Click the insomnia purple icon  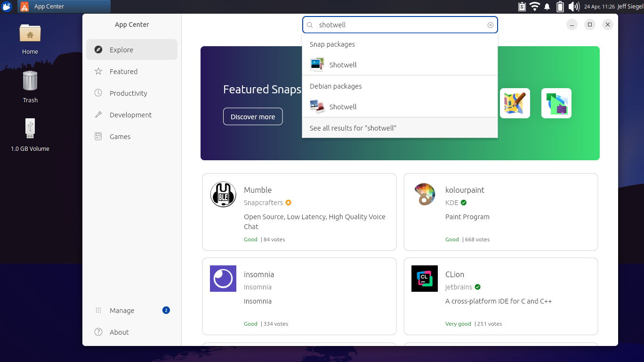[223, 279]
